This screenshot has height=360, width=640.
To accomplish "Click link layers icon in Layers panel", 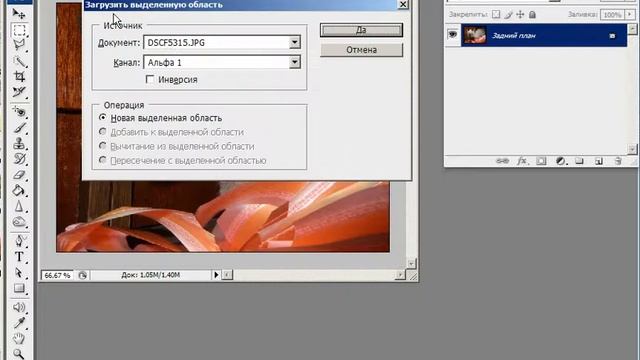I will coord(502,161).
